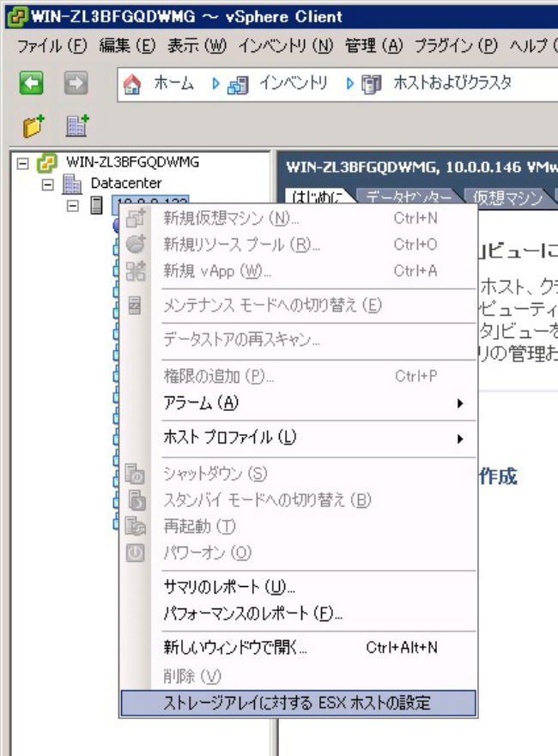The image size is (558, 756).
Task: Select 新しいウィンドウで開く menu entry
Action: point(298,648)
